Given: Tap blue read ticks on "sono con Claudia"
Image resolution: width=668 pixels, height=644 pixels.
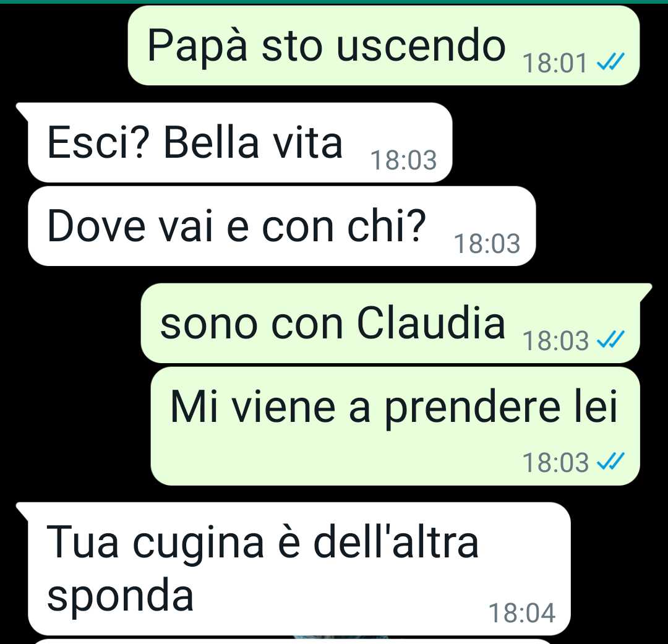Looking at the screenshot, I should tap(610, 340).
